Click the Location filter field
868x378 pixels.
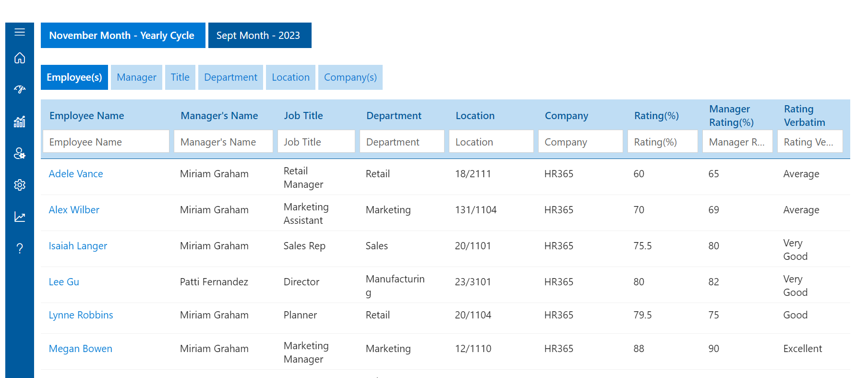click(491, 142)
